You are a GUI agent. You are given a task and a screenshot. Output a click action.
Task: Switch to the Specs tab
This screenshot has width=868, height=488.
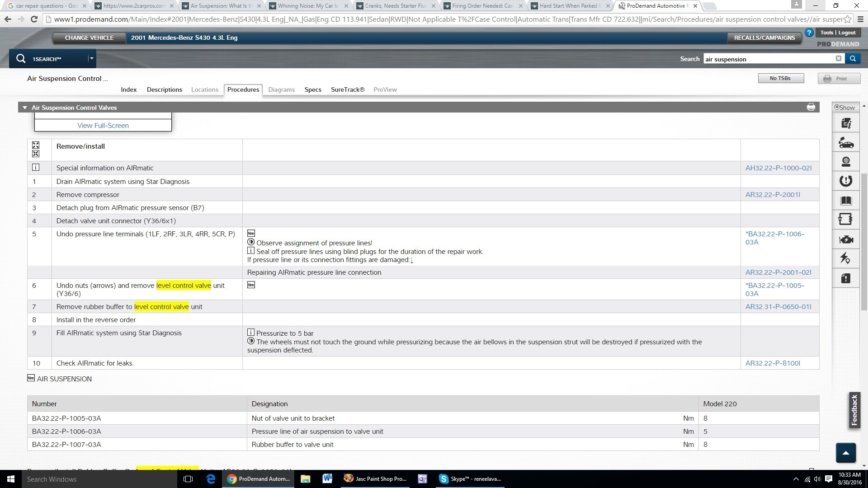pyautogui.click(x=312, y=89)
